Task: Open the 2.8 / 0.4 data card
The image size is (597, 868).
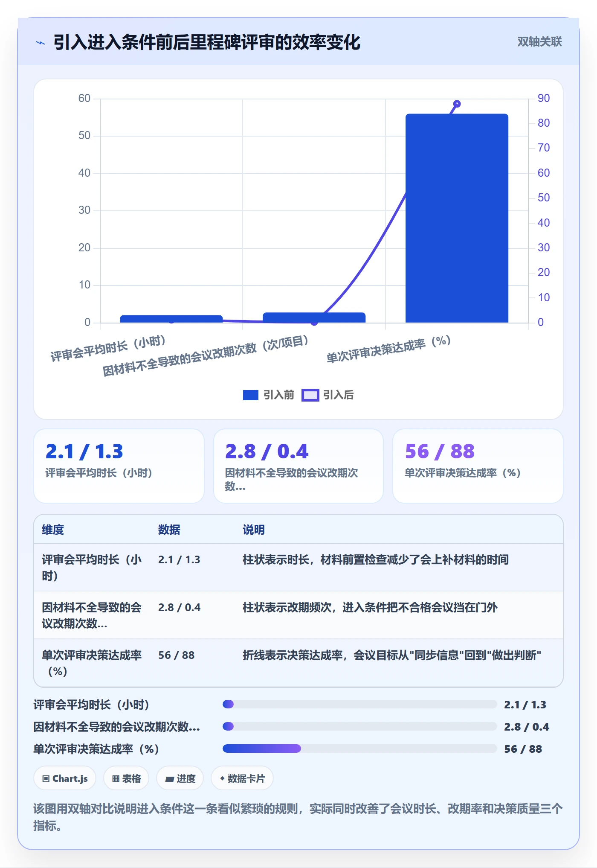Action: 298,466
